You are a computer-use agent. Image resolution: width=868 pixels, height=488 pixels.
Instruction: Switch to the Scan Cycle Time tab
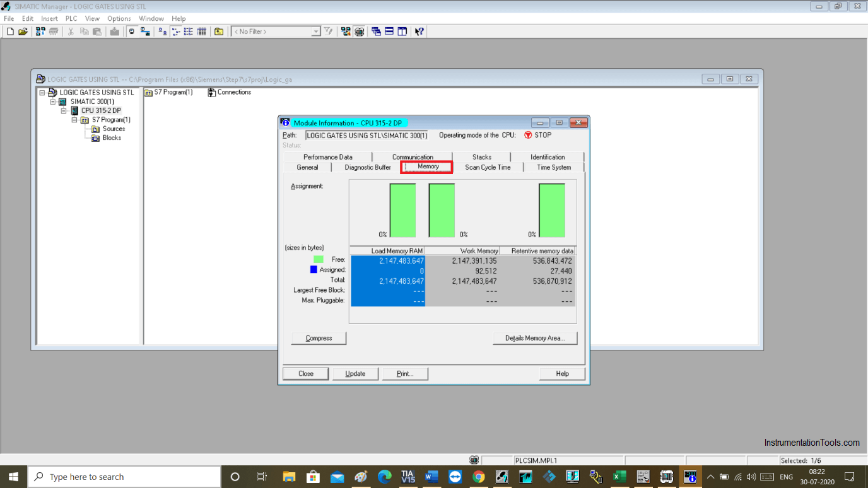(488, 168)
